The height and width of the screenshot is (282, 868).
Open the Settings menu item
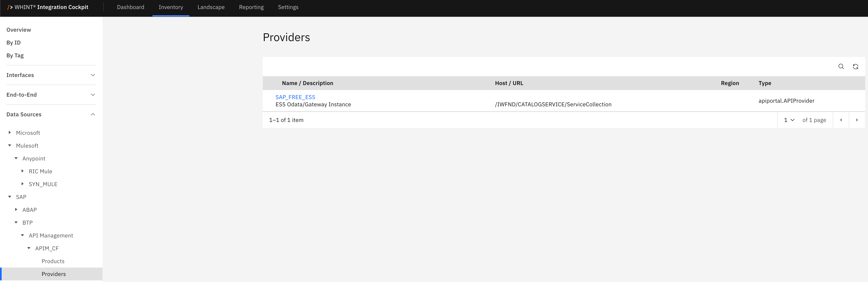tap(288, 7)
